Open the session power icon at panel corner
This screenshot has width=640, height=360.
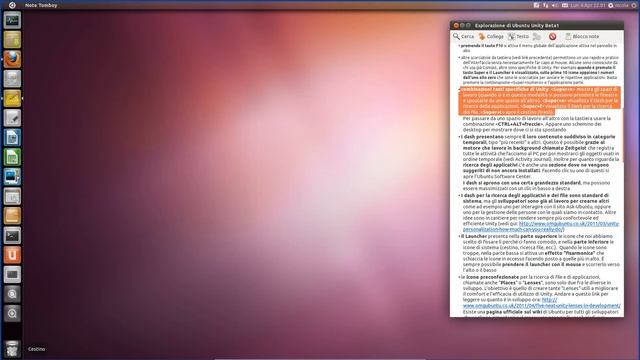pos(634,5)
